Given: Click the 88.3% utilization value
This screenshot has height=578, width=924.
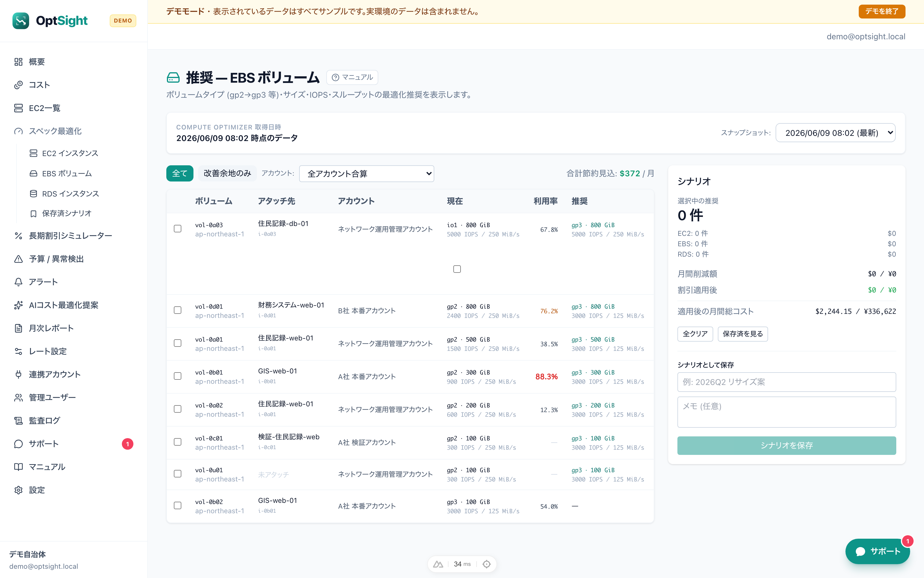Looking at the screenshot, I should click(546, 377).
